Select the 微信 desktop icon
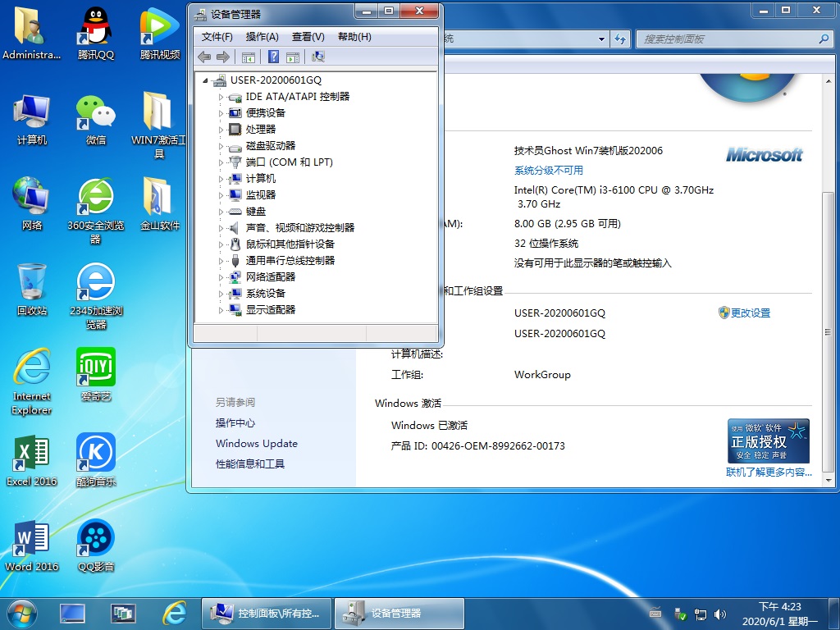The width and height of the screenshot is (840, 630). tap(96, 119)
